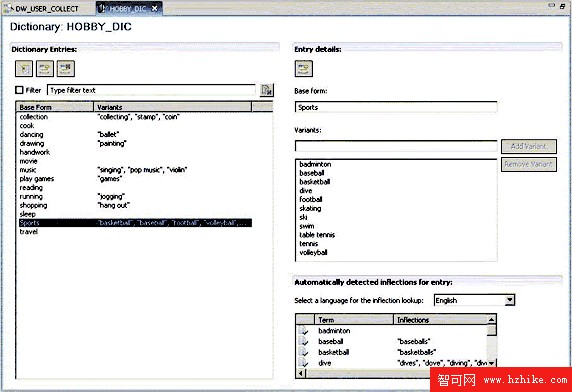Image resolution: width=572 pixels, height=392 pixels.
Task: Click the "painting" variant cell for drawing
Action: click(112, 143)
